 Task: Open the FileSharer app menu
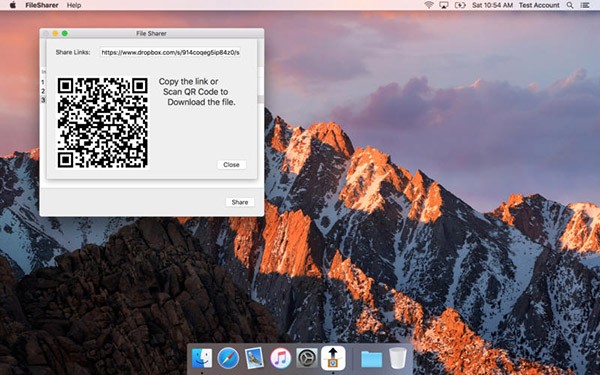point(42,5)
